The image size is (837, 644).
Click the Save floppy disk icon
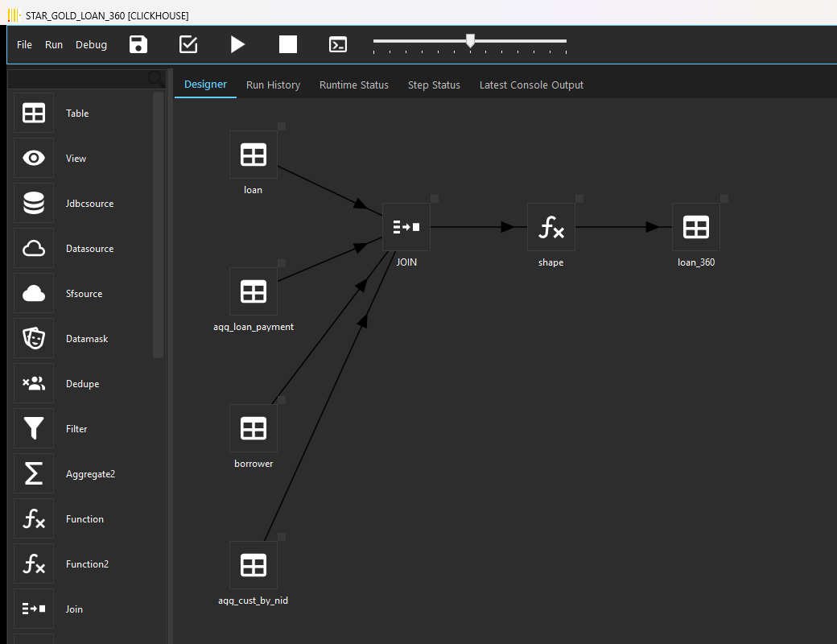point(138,44)
